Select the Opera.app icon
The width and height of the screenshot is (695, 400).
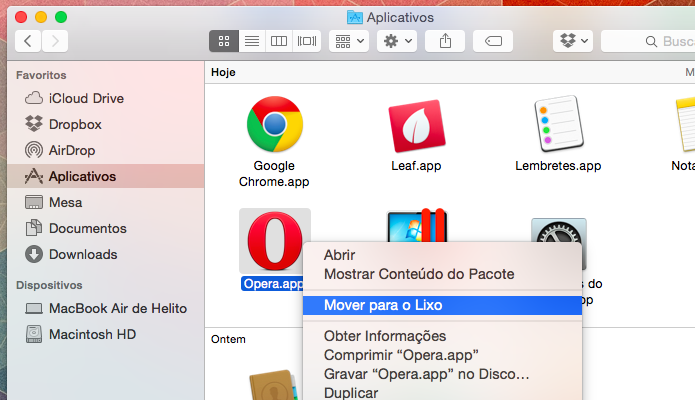tap(275, 241)
